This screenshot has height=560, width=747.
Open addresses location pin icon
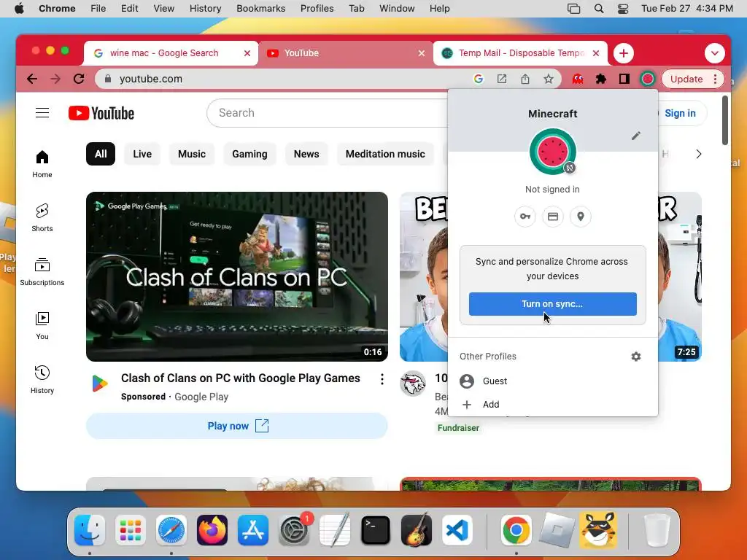tap(580, 217)
